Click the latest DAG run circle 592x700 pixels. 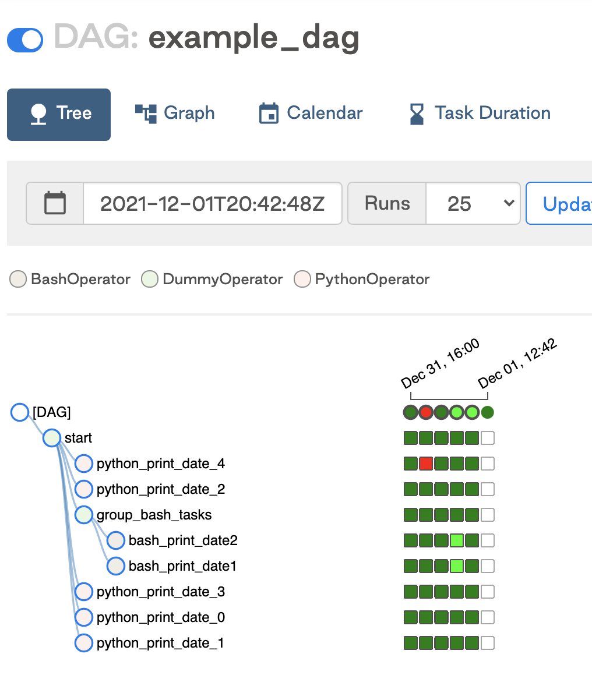[x=488, y=412]
